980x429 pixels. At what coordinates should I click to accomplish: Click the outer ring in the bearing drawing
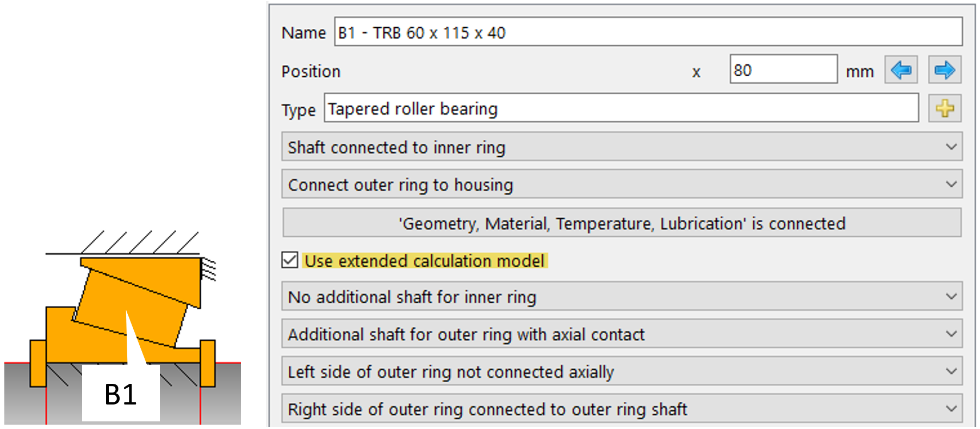pos(163,272)
